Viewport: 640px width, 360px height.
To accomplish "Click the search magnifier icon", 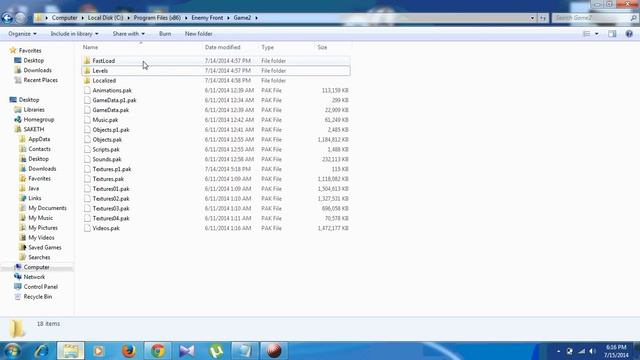I will (x=634, y=18).
